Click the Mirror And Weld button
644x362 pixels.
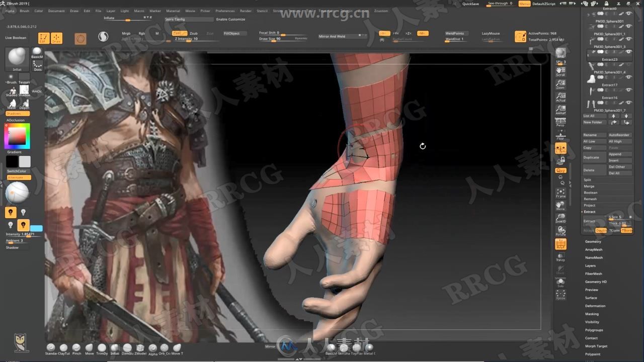pyautogui.click(x=343, y=36)
